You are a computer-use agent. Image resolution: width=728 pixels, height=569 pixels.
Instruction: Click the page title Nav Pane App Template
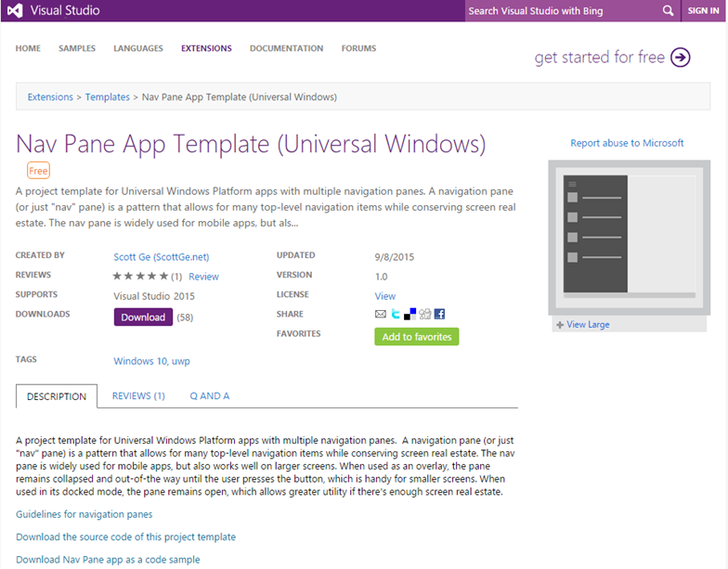[251, 144]
